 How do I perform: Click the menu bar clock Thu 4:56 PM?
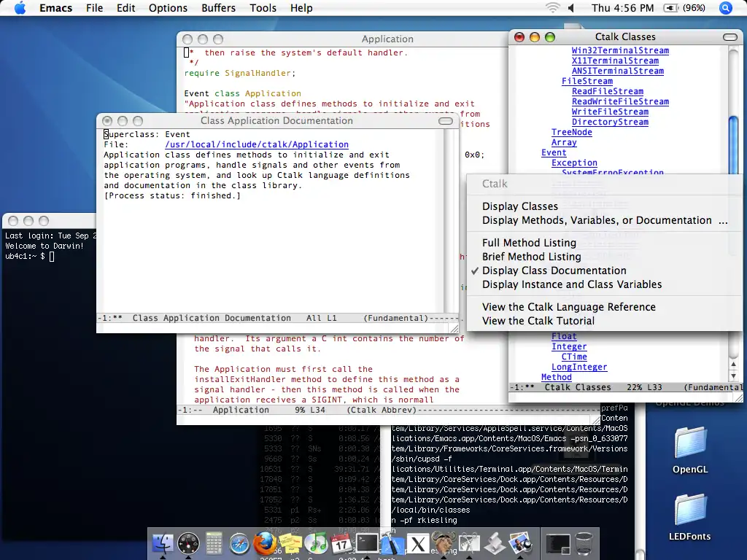pos(622,8)
